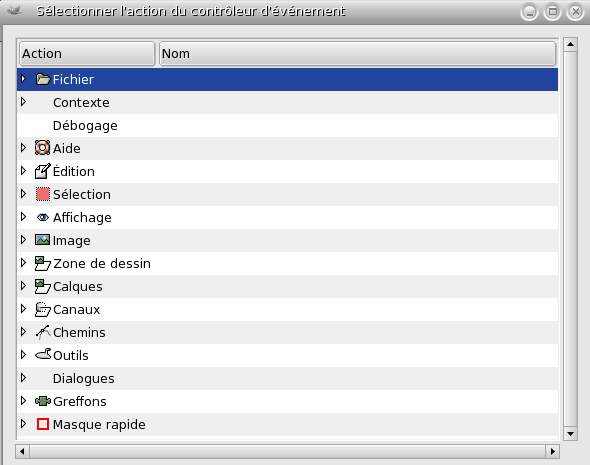Image resolution: width=590 pixels, height=465 pixels.
Task: Expand the Calques tree node
Action: point(23,286)
